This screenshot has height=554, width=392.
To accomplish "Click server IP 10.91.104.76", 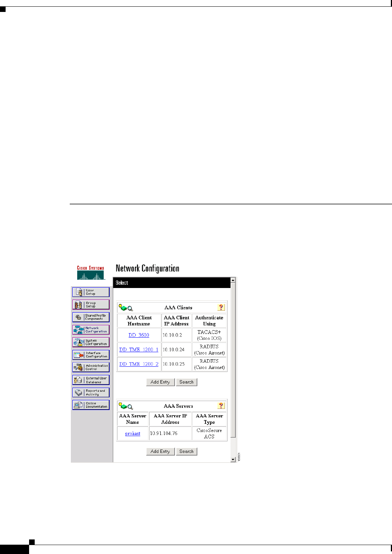I will [164, 434].
